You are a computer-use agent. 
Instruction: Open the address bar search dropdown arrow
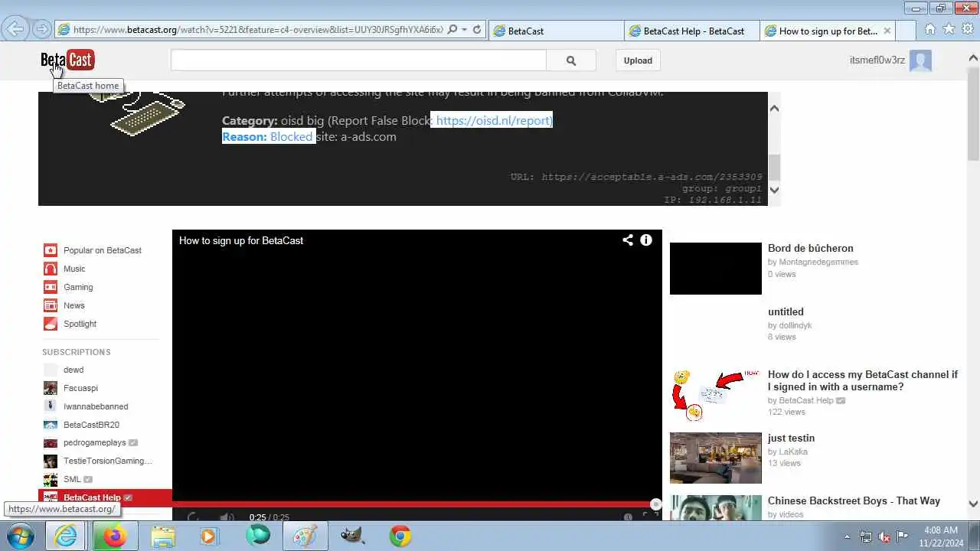click(464, 30)
